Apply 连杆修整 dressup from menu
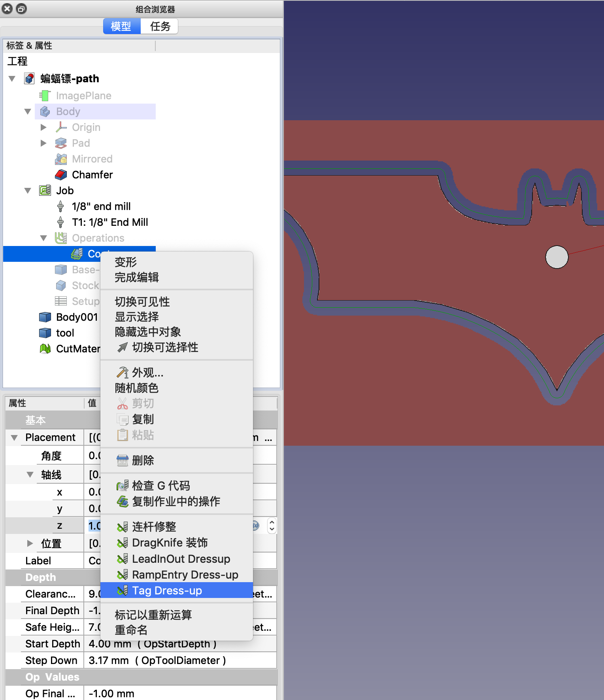The image size is (604, 700). click(177, 527)
